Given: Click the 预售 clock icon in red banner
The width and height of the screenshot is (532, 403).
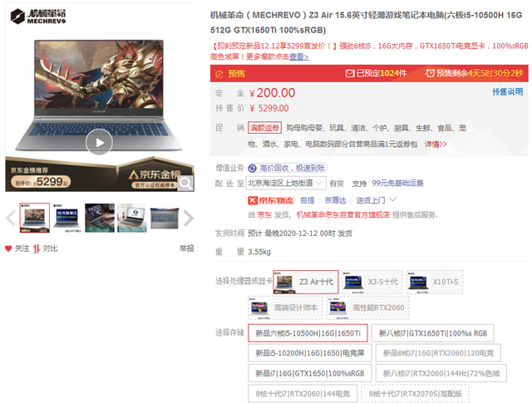Looking at the screenshot, I should (219, 74).
